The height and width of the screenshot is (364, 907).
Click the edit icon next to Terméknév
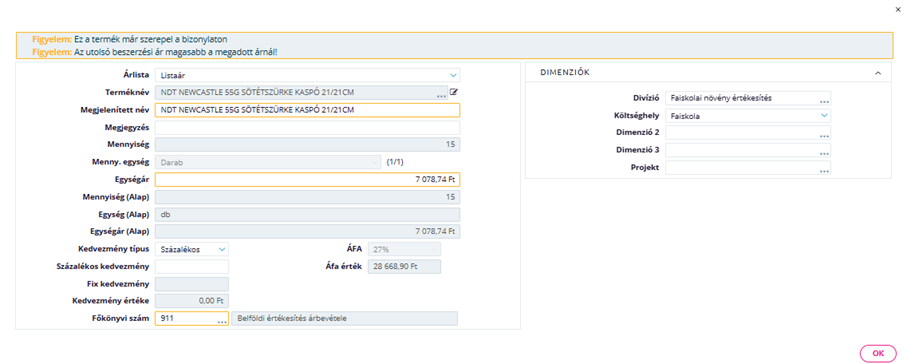click(454, 91)
